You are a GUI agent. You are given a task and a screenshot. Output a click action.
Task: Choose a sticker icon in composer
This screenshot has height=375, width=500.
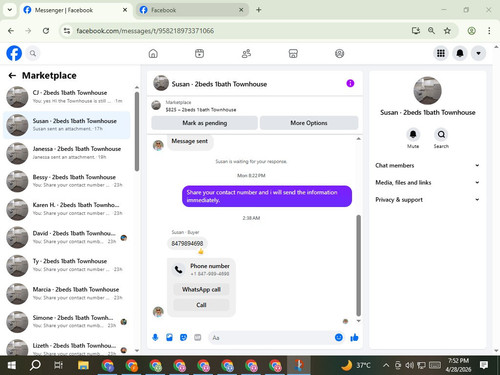click(183, 338)
